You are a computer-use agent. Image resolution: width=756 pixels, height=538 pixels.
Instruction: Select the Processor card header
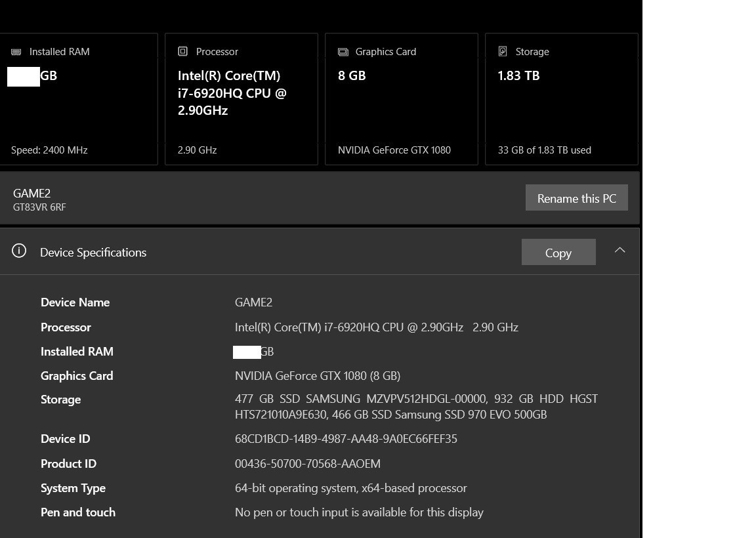point(217,52)
